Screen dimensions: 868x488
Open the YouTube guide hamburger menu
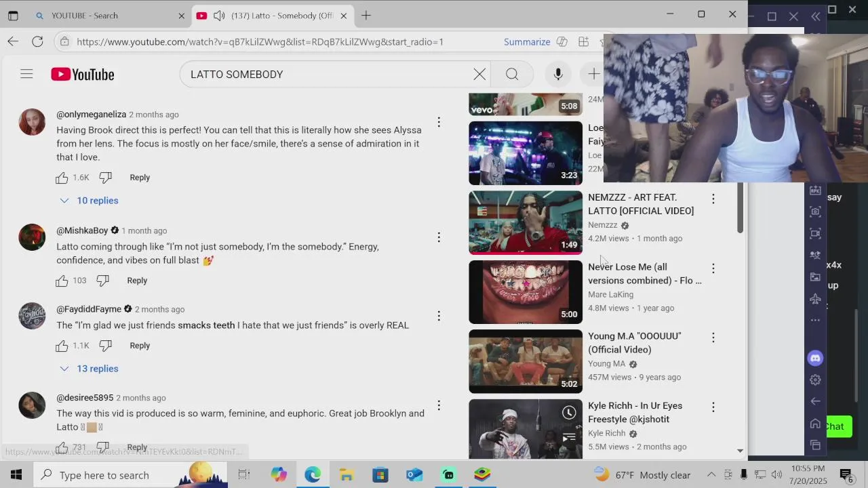(x=26, y=75)
